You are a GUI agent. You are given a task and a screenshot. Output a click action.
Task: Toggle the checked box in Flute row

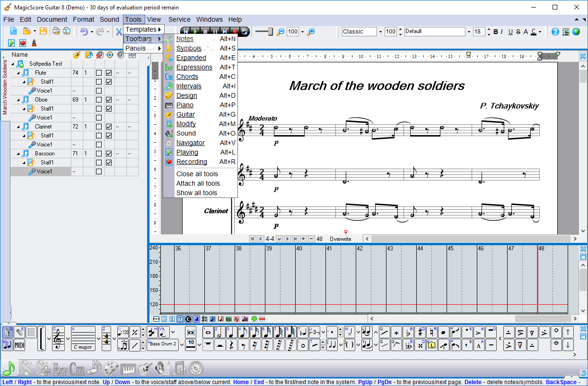point(109,73)
